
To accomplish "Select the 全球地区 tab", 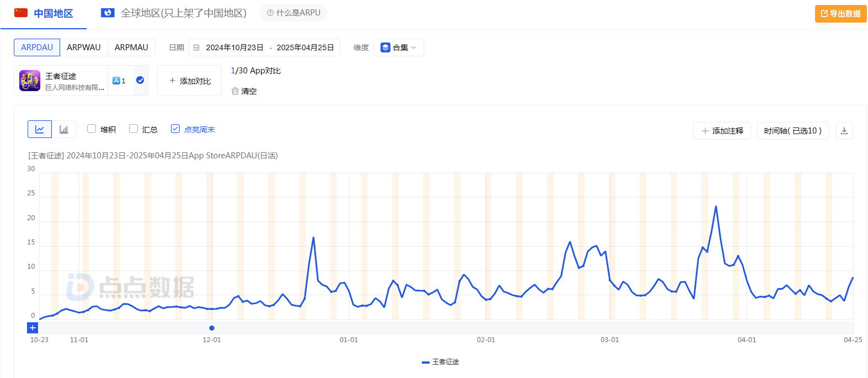I will tap(174, 13).
